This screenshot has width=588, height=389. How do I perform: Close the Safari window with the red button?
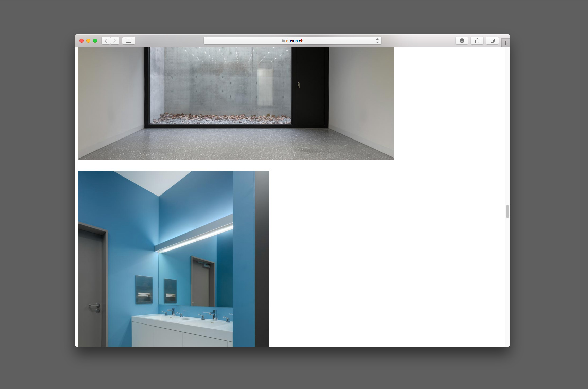[x=82, y=41]
